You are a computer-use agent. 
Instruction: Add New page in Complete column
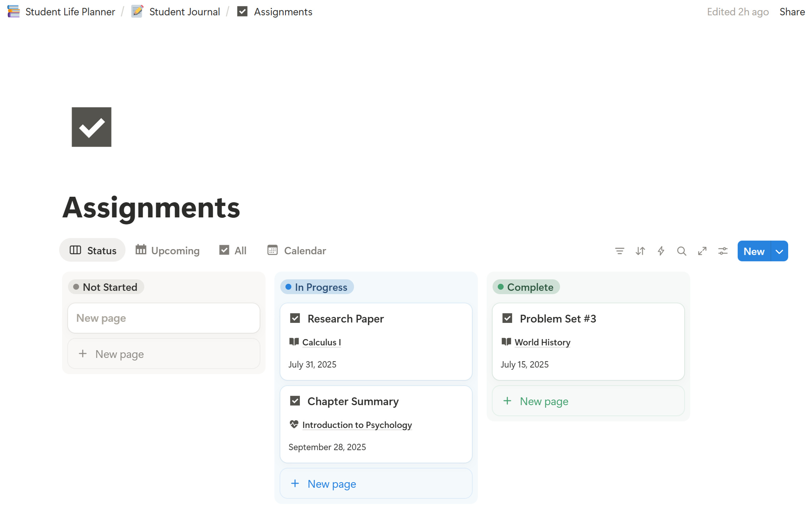(588, 401)
